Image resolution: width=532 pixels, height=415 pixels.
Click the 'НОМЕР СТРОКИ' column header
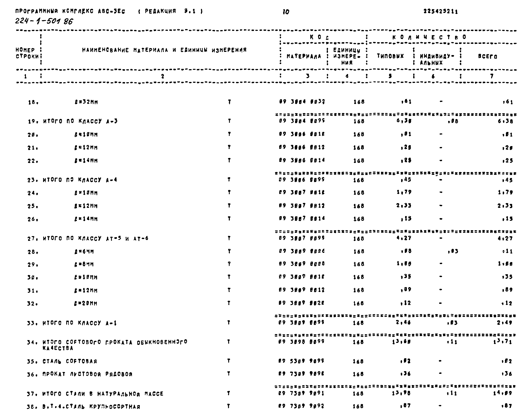[27, 53]
